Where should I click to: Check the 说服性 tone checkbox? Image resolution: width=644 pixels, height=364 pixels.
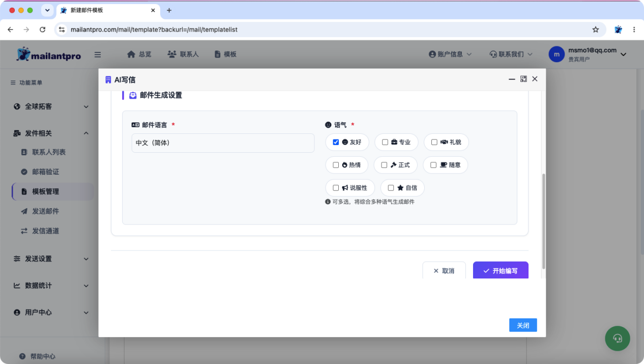(x=336, y=188)
